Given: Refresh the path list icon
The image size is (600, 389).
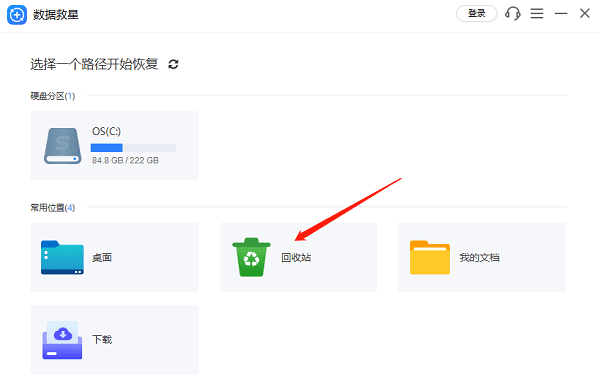Looking at the screenshot, I should pos(173,64).
